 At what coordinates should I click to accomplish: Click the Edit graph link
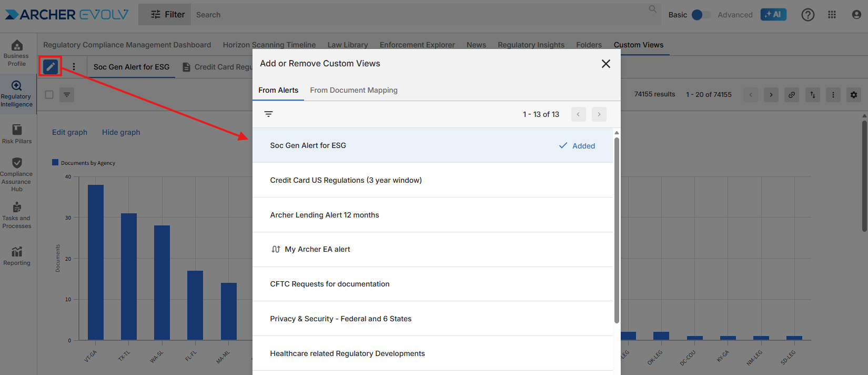click(69, 132)
